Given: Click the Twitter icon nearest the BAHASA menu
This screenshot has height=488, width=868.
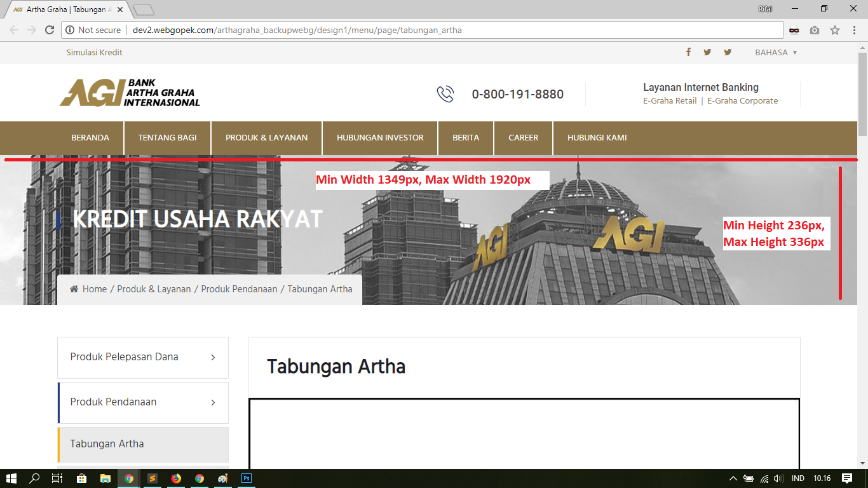Looking at the screenshot, I should click(728, 52).
